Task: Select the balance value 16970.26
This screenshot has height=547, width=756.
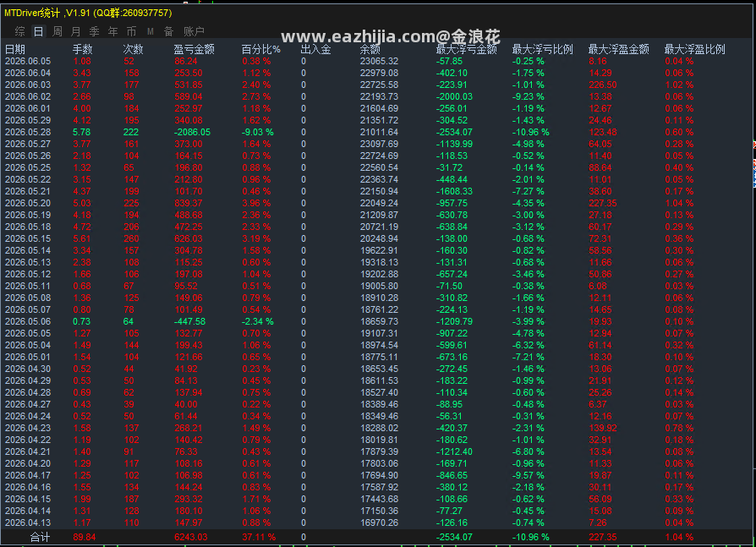Action: 379,522
